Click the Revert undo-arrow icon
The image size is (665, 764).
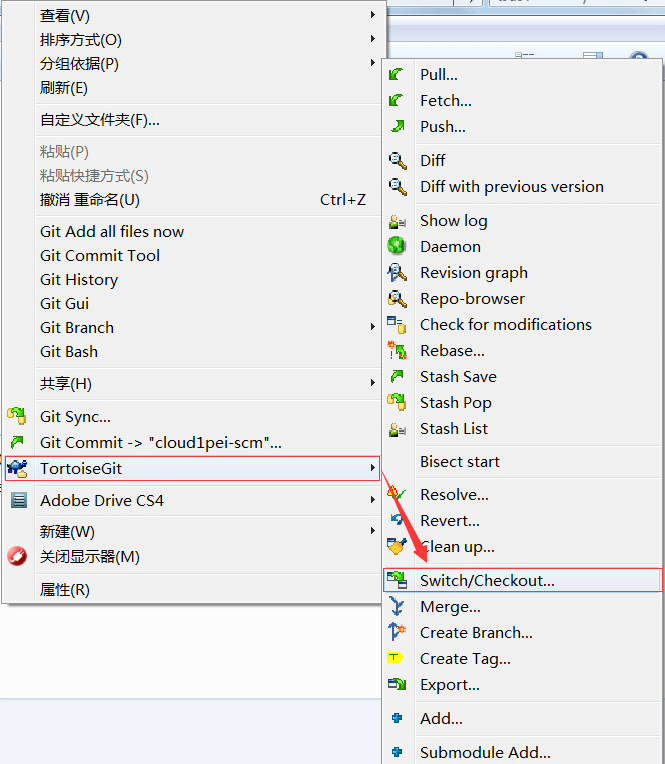[397, 519]
